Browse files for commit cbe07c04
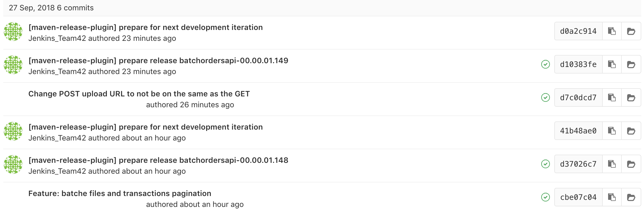Viewport: 644px width, 214px height. tap(631, 197)
